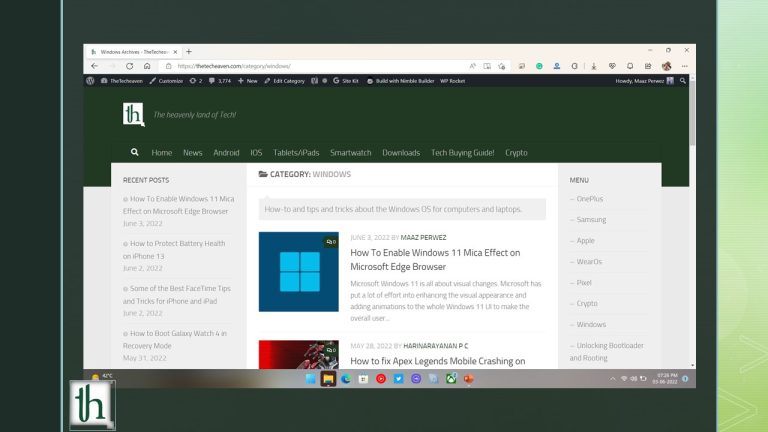Open the notifications bell icon in Edge

pos(630,66)
